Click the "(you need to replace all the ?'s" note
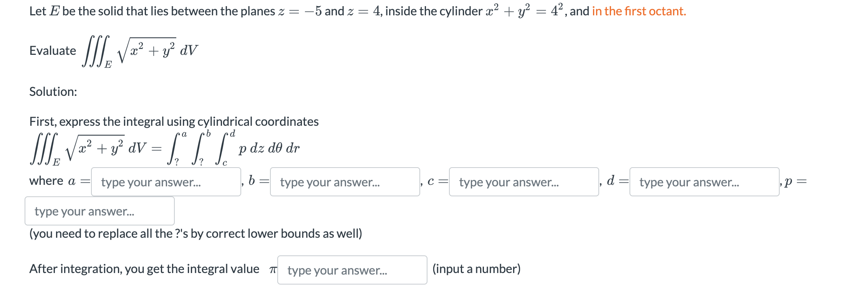The width and height of the screenshot is (868, 306). (195, 234)
